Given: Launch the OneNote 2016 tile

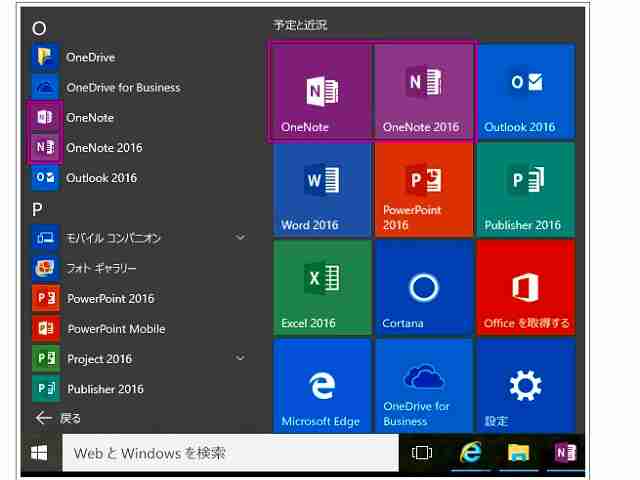Looking at the screenshot, I should 424,91.
